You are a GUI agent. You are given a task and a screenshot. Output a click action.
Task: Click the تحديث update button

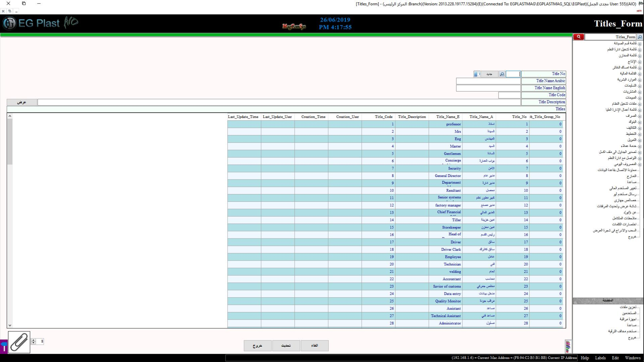coord(286,346)
